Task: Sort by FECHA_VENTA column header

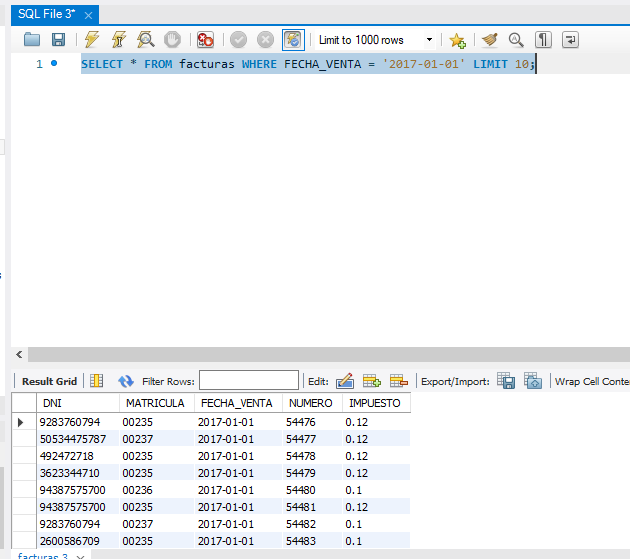Action: [238, 403]
